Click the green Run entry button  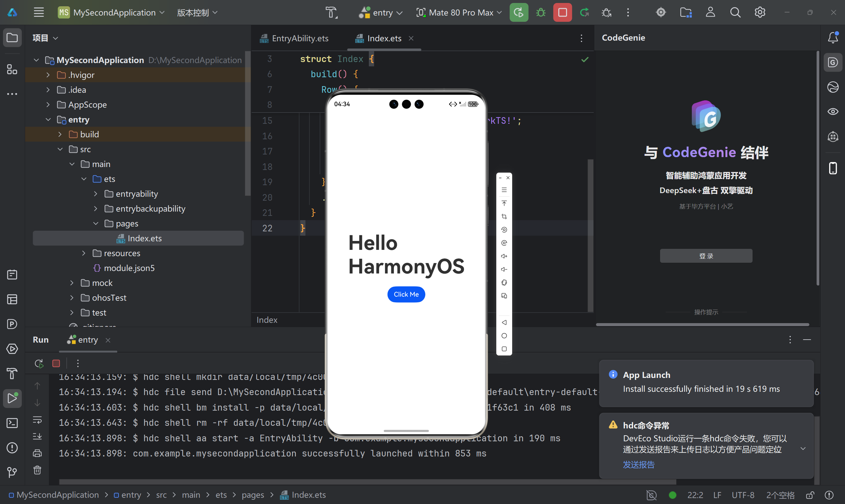click(x=518, y=13)
